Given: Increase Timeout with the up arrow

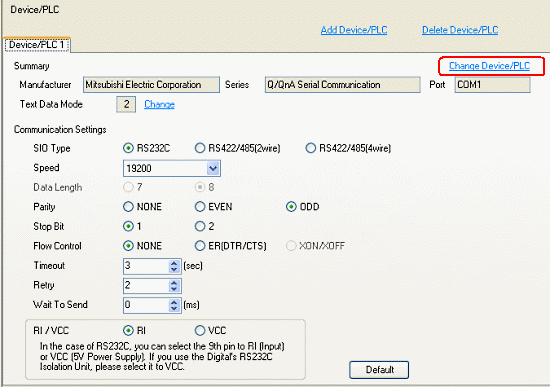Looking at the screenshot, I should (174, 263).
